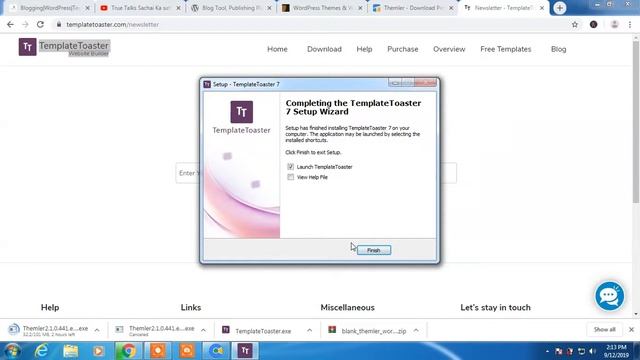Open the Chrome profile avatar
Image resolution: width=640 pixels, height=360 pixels.
pos(614,24)
